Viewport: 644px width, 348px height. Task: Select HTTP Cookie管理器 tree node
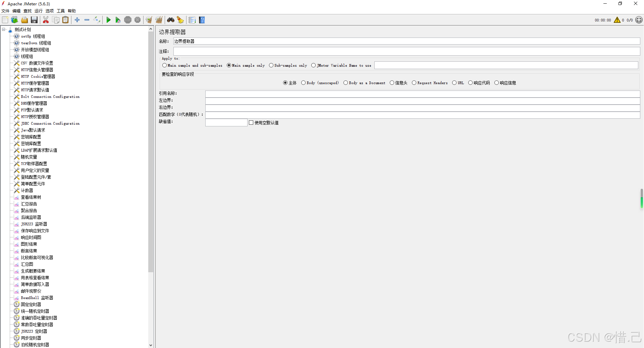38,76
